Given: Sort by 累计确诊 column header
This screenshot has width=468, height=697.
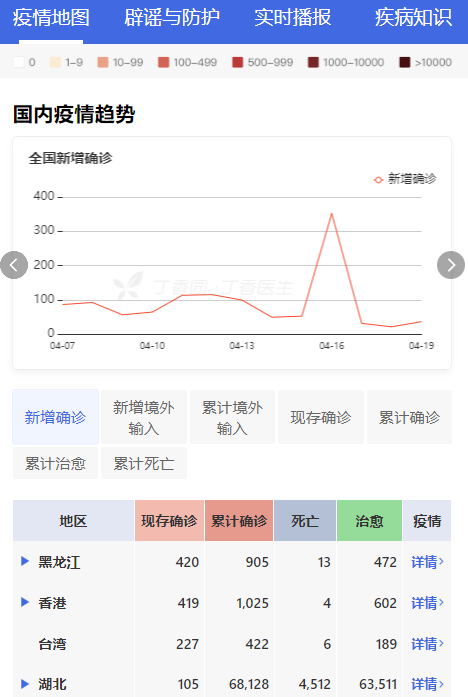Looking at the screenshot, I should [x=239, y=521].
